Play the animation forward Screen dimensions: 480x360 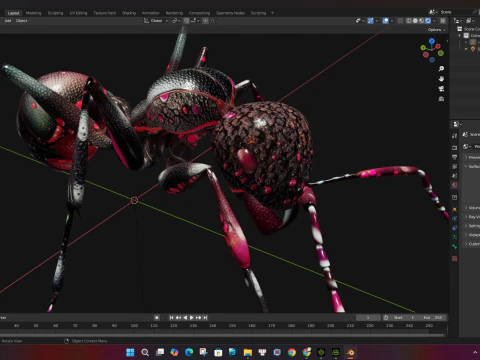pyautogui.click(x=192, y=318)
